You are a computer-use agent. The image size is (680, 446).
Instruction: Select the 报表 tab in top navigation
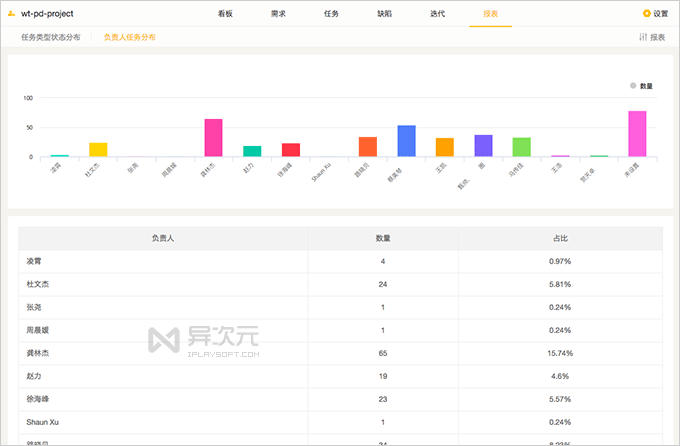(x=490, y=14)
